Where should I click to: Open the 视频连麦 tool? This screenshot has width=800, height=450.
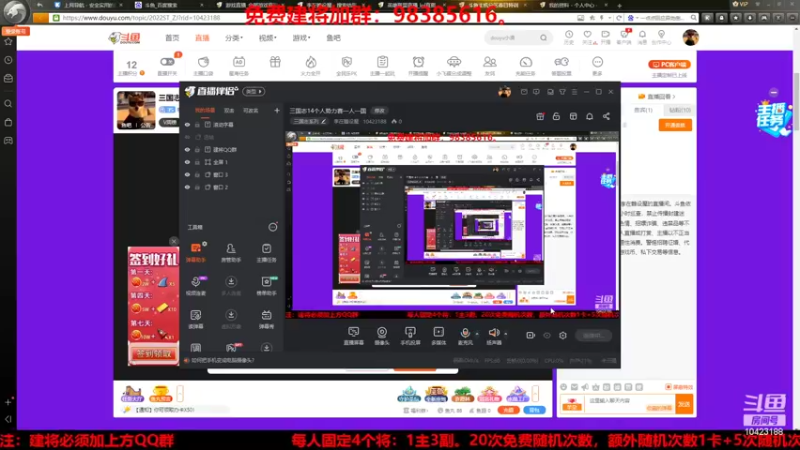(x=196, y=286)
